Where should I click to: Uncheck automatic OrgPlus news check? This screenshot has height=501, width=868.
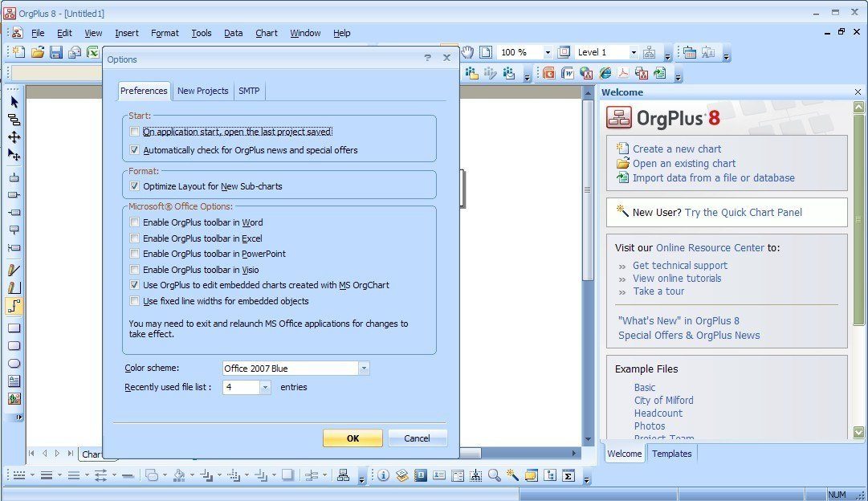pos(135,150)
